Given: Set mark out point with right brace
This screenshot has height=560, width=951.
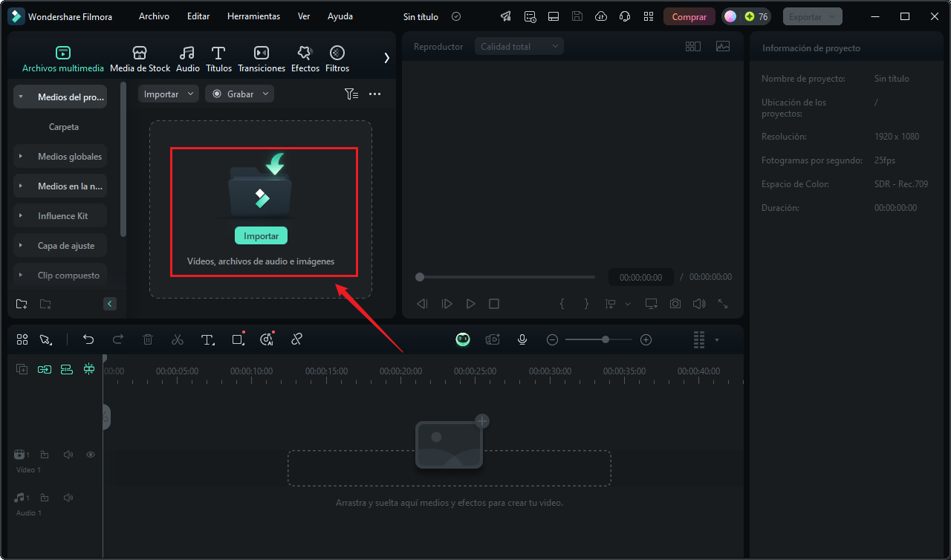Looking at the screenshot, I should pos(586,304).
